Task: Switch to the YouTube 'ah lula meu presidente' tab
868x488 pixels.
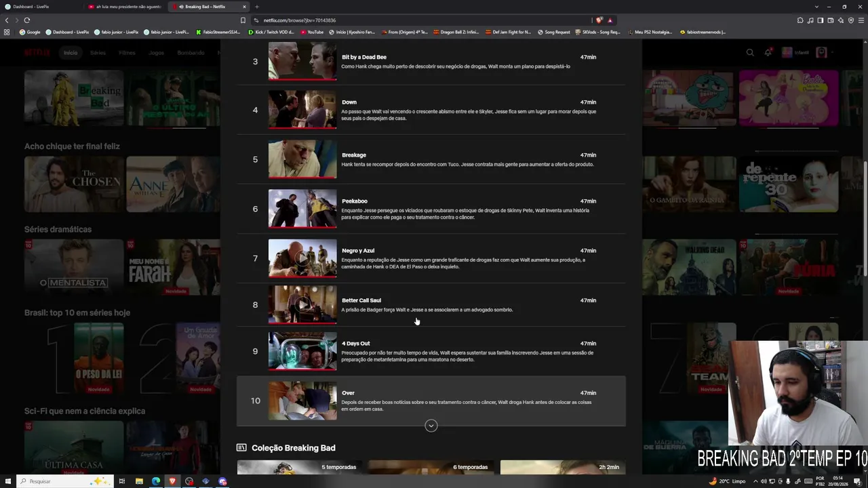Action: [125, 7]
